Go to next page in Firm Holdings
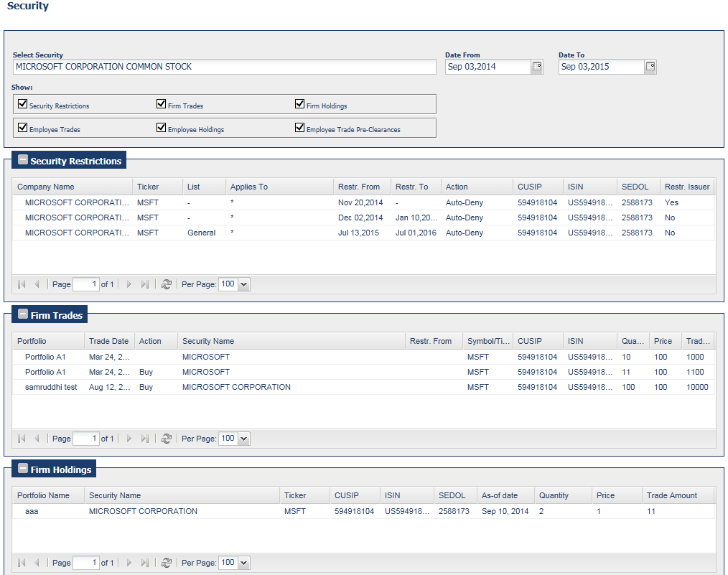 tap(129, 563)
